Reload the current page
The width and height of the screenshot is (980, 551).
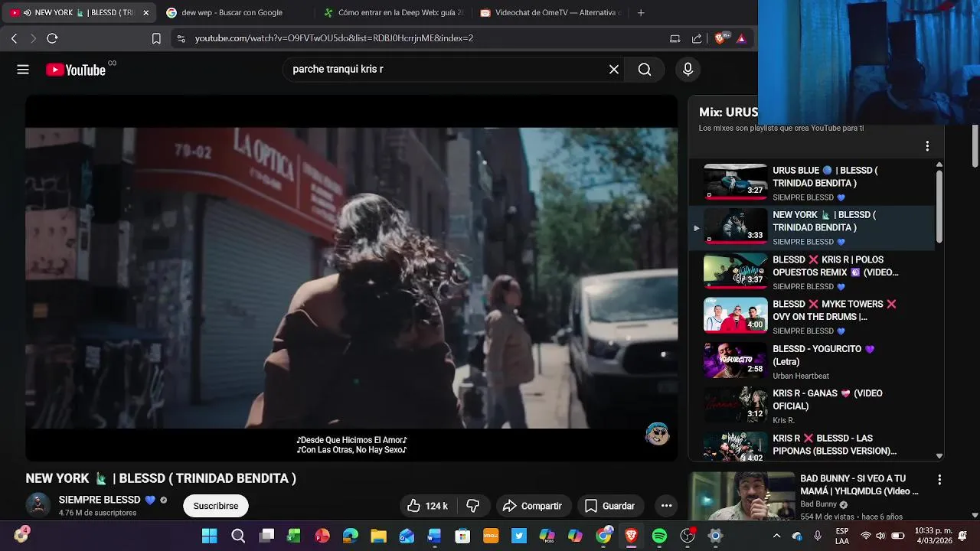coord(52,38)
